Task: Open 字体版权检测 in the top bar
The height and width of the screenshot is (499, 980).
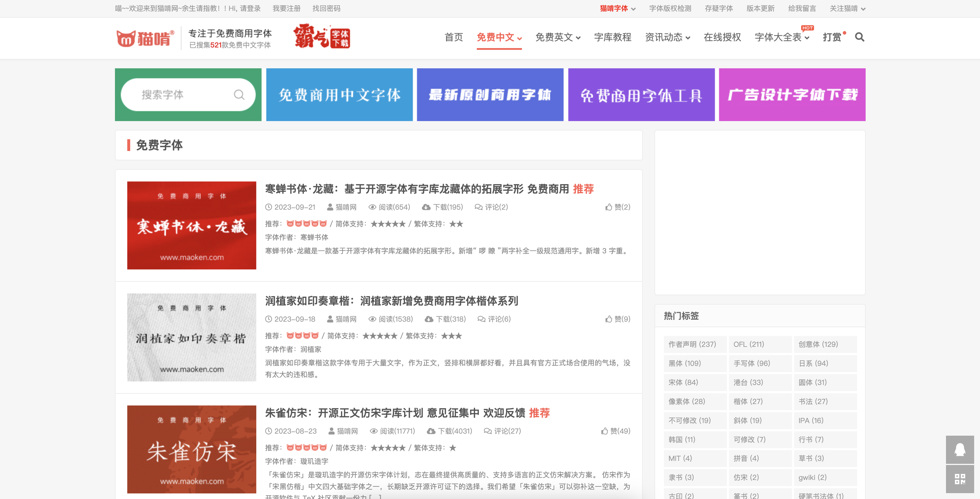Action: coord(670,9)
